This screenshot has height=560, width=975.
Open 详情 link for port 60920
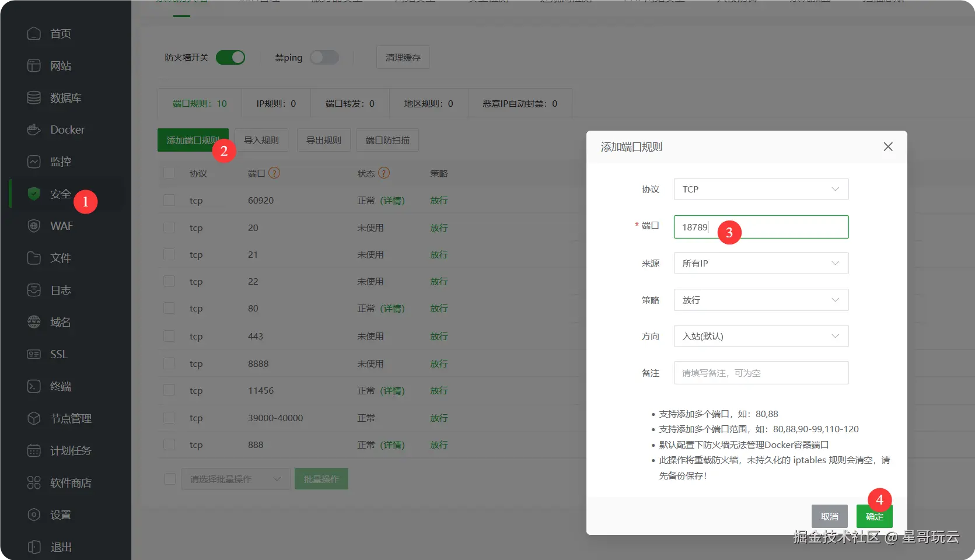click(393, 200)
